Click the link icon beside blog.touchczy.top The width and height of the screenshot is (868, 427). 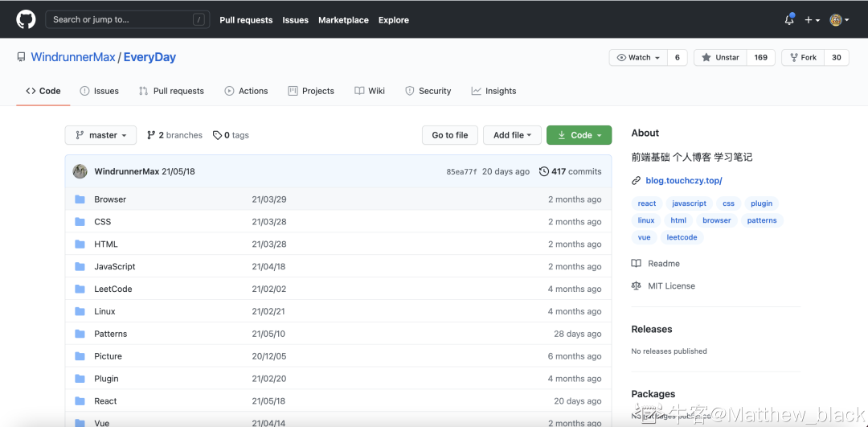637,181
